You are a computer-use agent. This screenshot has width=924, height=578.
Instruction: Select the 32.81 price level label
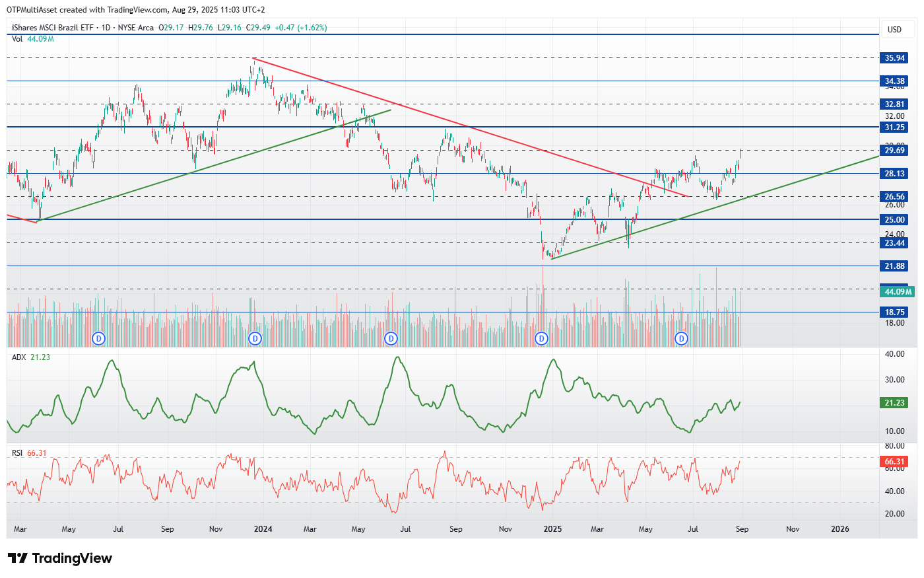tap(894, 104)
